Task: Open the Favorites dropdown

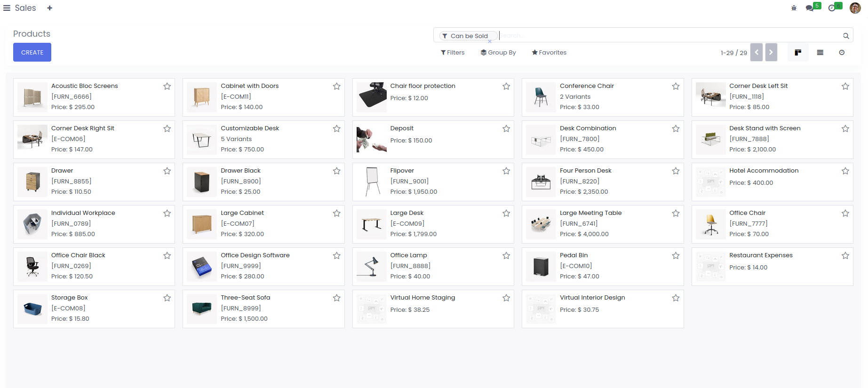Action: [x=549, y=53]
